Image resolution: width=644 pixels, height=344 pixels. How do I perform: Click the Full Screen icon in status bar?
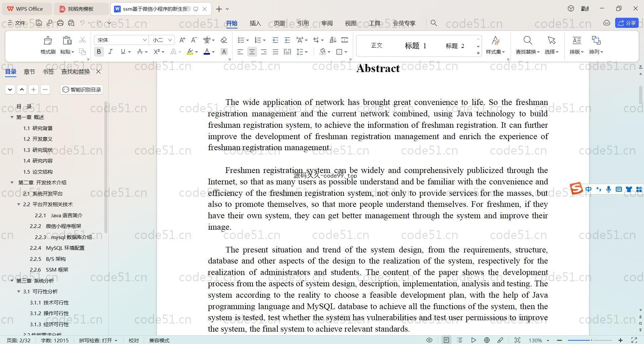634,340
